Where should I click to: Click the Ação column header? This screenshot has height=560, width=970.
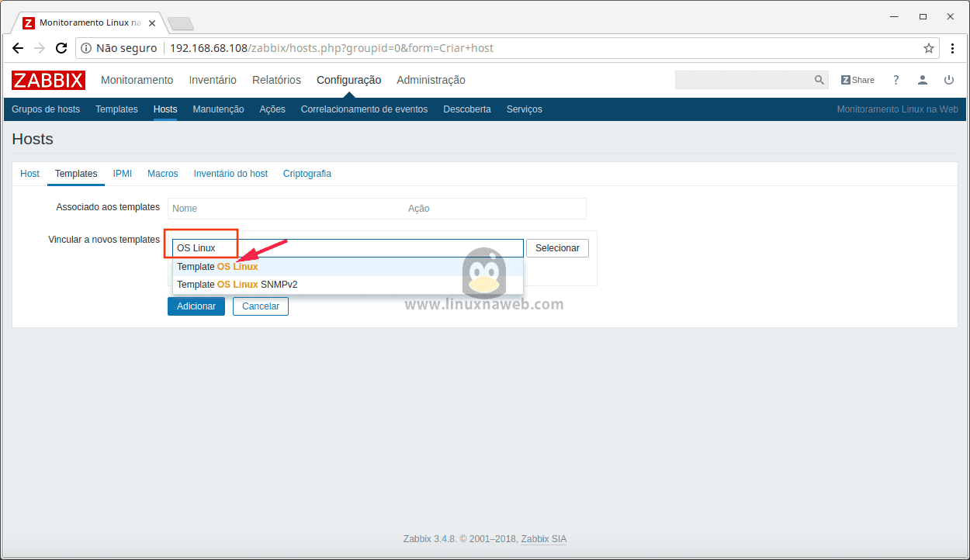click(419, 209)
